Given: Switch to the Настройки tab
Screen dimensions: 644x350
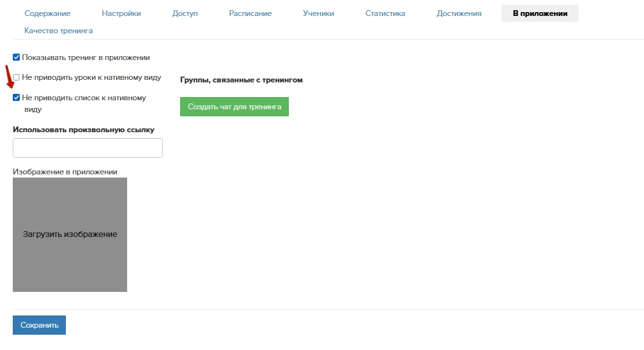Looking at the screenshot, I should coord(121,13).
